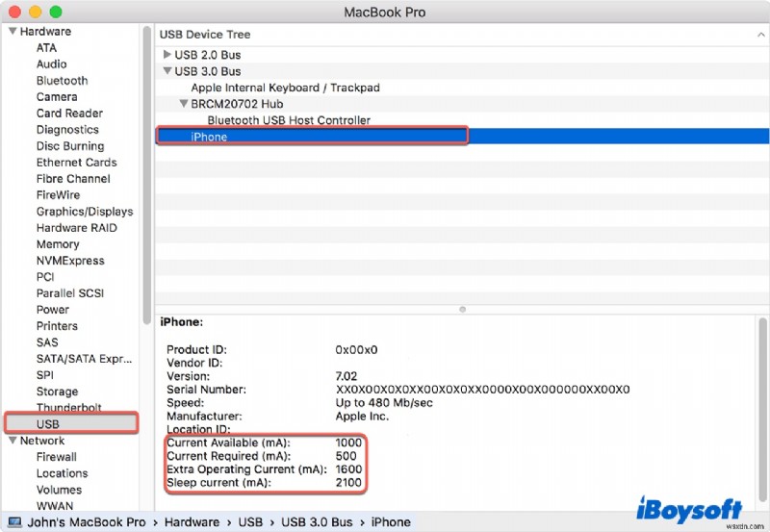The image size is (770, 532).
Task: Select Audio in the sidebar
Action: pyautogui.click(x=52, y=63)
